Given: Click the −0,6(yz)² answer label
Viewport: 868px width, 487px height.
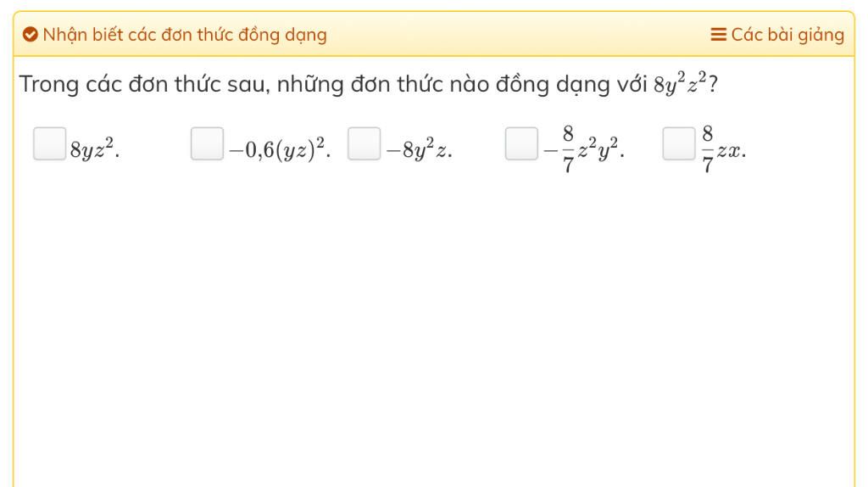Looking at the screenshot, I should point(280,149).
